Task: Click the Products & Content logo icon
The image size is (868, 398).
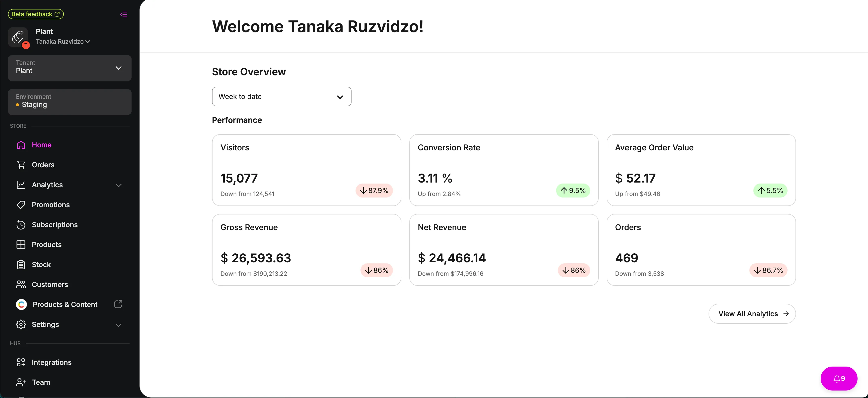Action: pos(22,304)
